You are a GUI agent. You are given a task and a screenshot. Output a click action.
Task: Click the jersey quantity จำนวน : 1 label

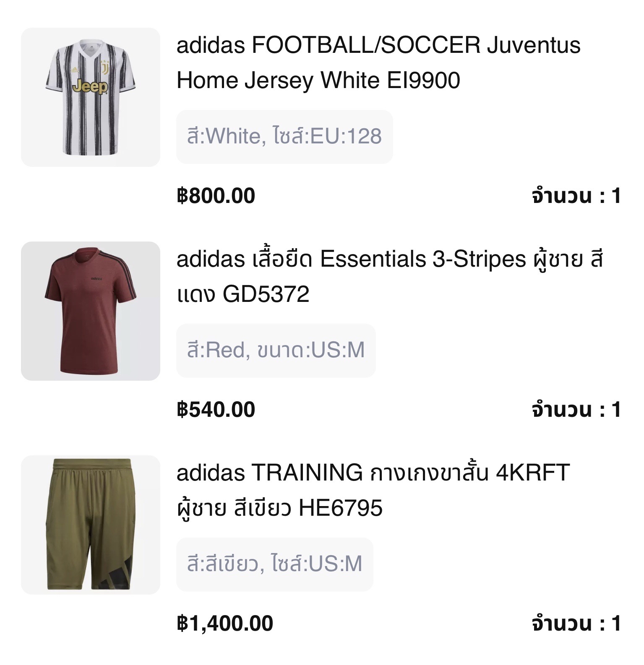[576, 196]
